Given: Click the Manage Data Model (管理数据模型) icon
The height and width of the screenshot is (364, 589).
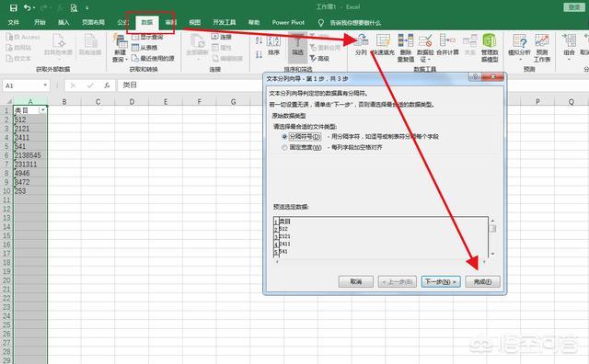Looking at the screenshot, I should pyautogui.click(x=490, y=40).
